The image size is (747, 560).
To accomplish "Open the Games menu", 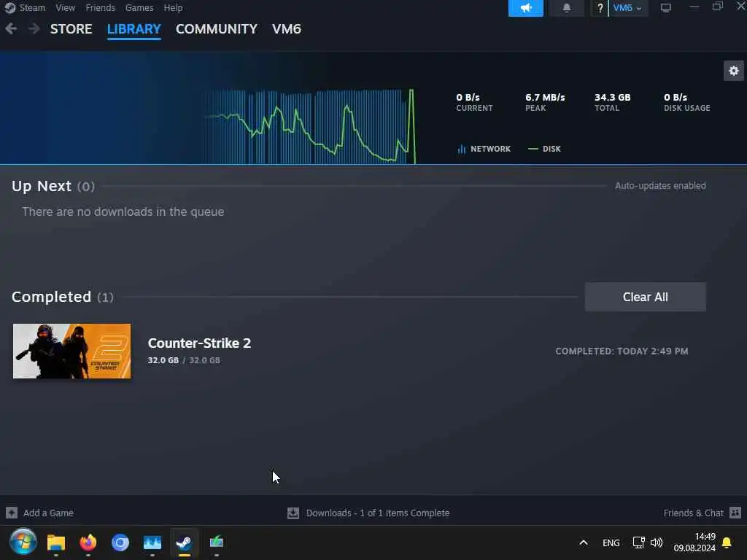I will (x=139, y=7).
